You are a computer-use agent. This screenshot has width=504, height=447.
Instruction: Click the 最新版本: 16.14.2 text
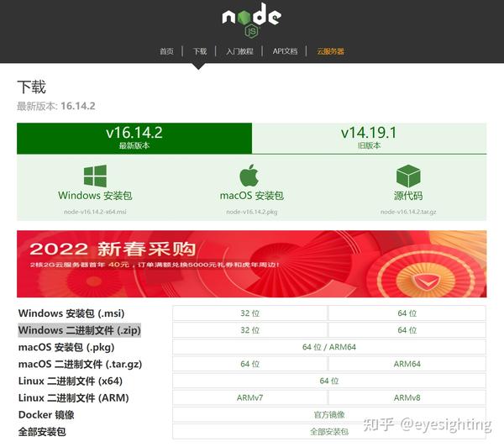[56, 106]
